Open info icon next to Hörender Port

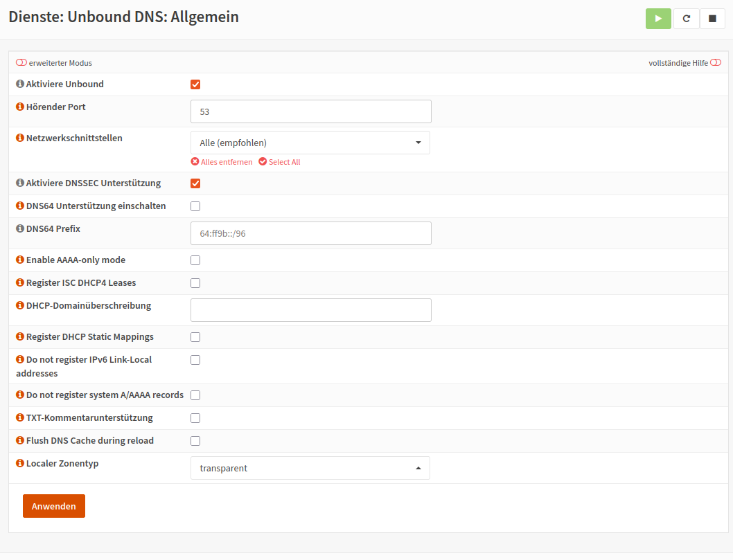click(20, 107)
